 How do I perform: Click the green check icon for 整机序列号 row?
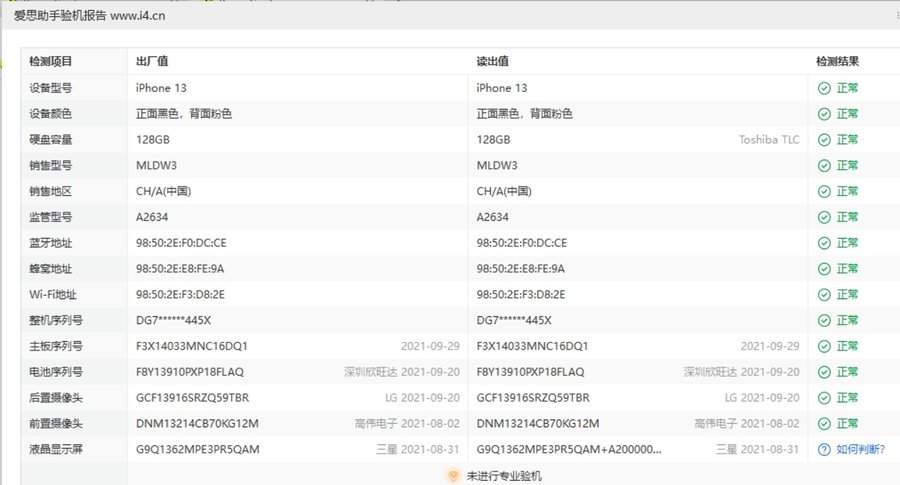pyautogui.click(x=824, y=320)
